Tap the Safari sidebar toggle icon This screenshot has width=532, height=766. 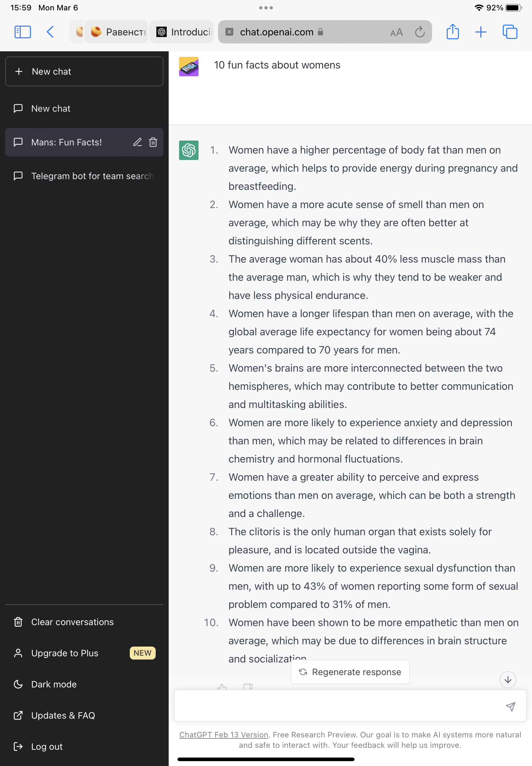pos(23,32)
